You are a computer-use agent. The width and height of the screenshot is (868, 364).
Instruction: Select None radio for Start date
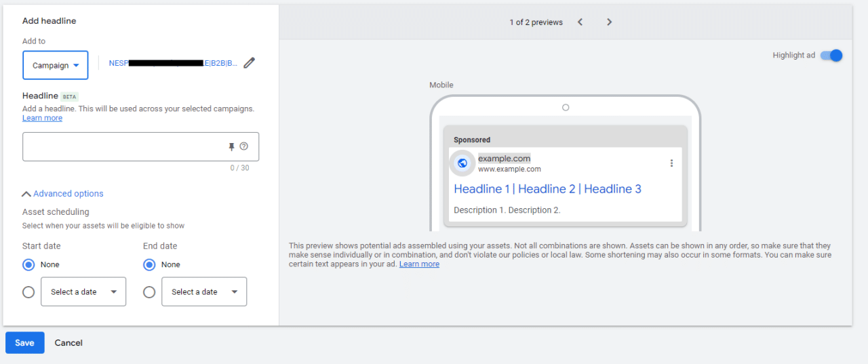tap(28, 264)
